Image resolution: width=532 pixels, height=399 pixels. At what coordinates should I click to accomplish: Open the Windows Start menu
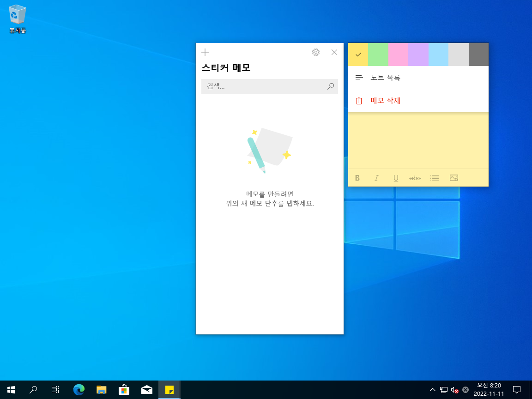point(11,390)
